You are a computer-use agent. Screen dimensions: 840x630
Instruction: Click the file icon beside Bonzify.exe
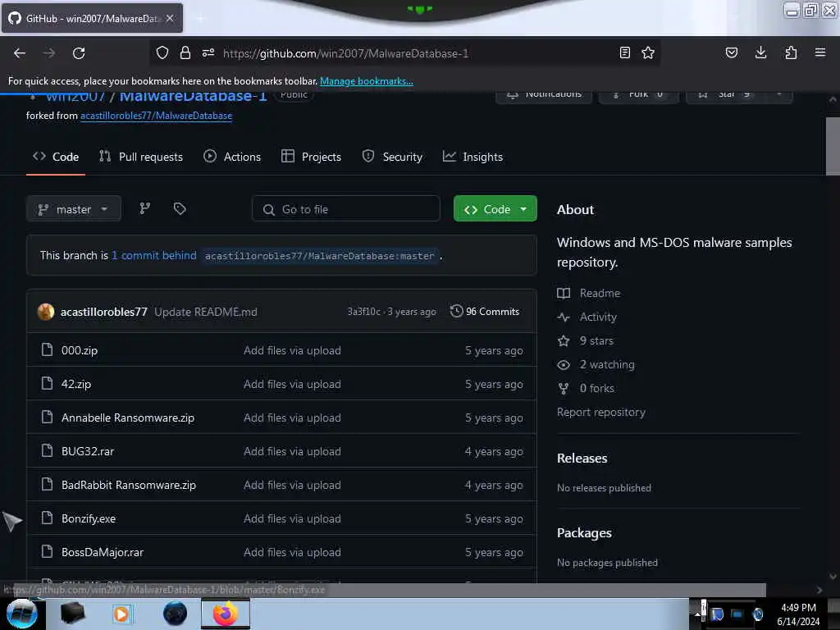pyautogui.click(x=47, y=518)
